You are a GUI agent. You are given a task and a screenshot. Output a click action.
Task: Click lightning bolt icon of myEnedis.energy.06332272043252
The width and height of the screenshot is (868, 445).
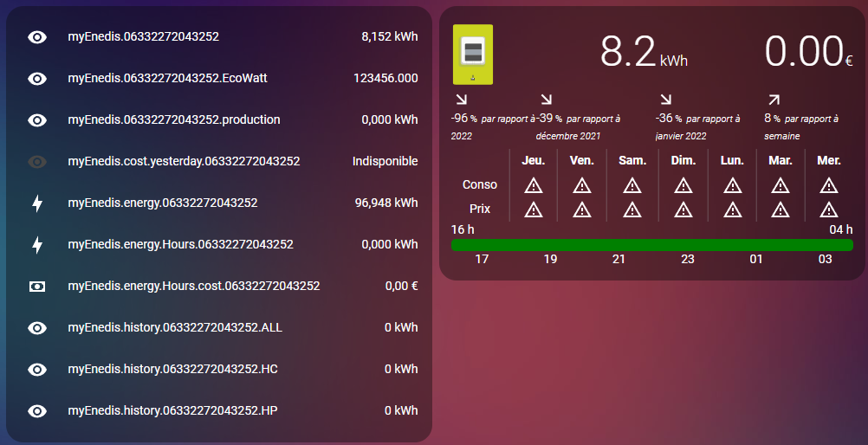pos(37,203)
